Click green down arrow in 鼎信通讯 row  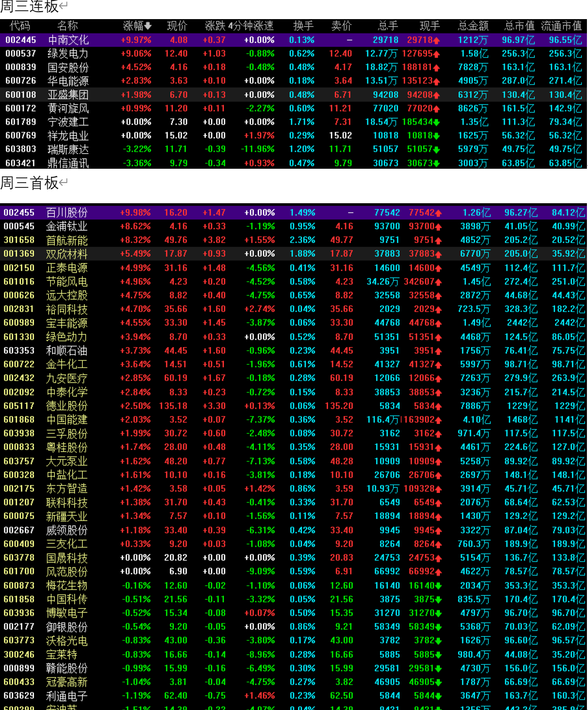pyautogui.click(x=436, y=163)
